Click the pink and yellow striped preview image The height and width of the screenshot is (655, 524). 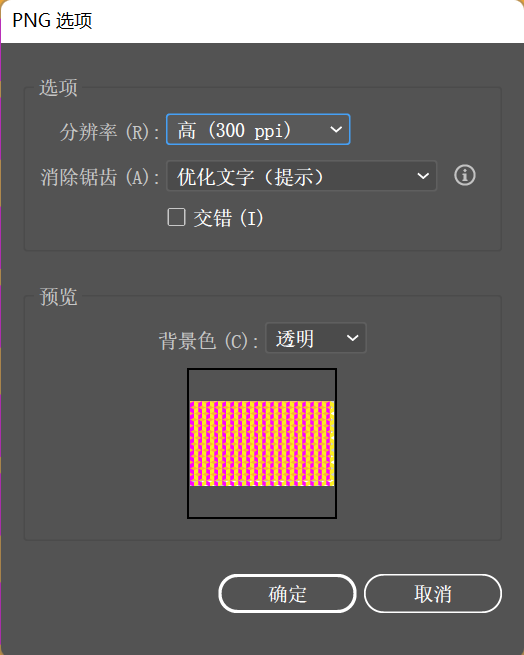point(262,443)
